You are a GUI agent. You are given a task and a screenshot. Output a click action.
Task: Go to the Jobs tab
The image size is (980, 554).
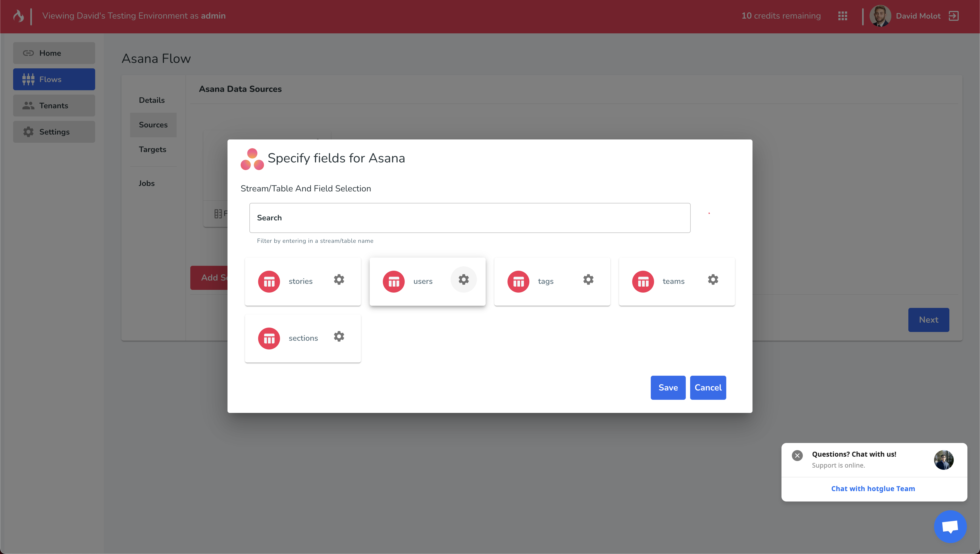(147, 183)
